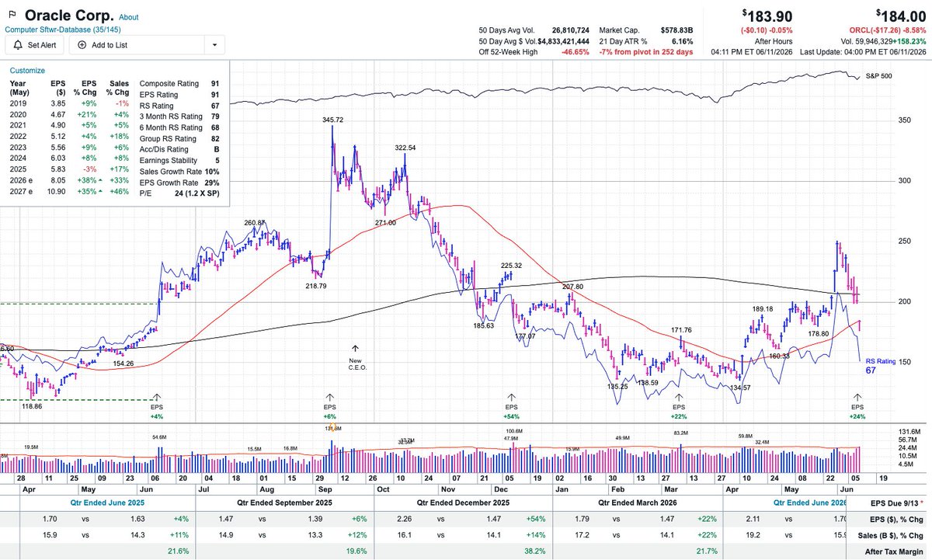Click the +54% EPS change in December quarter
The image size is (932, 560).
[x=536, y=520]
